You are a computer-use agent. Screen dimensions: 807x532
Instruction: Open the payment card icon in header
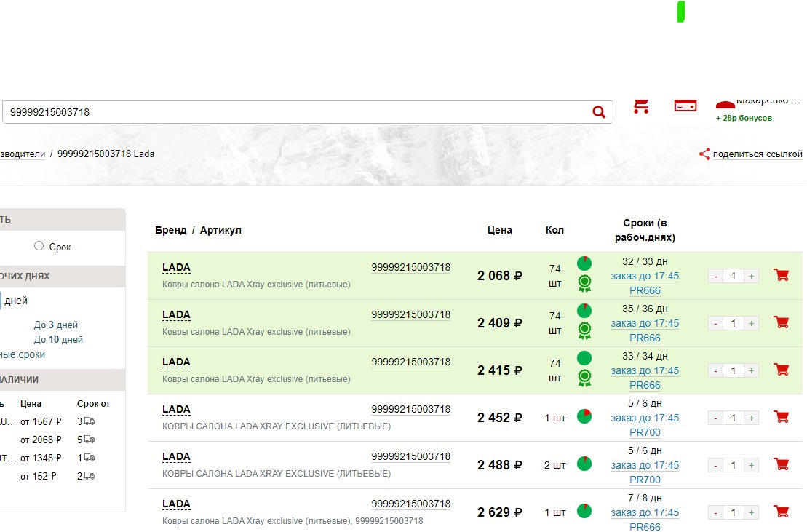[x=685, y=106]
